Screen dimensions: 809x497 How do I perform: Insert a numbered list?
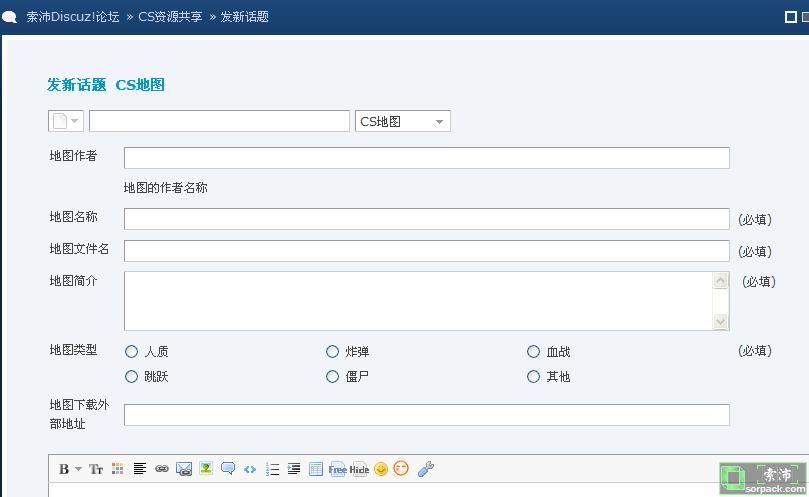click(x=272, y=469)
